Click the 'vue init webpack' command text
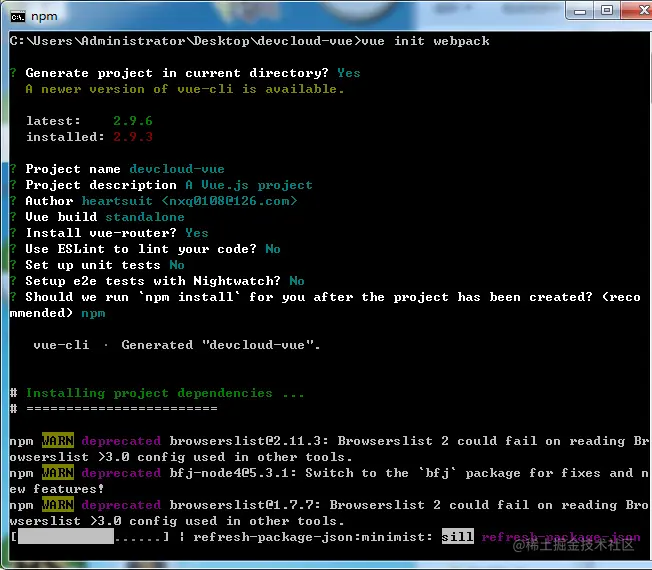Image resolution: width=652 pixels, height=570 pixels. tap(425, 41)
